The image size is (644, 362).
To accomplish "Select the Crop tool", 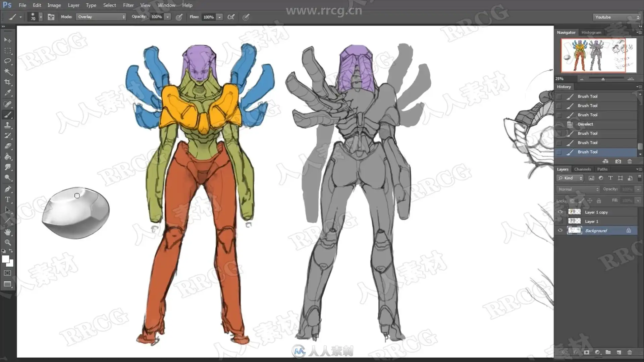I will pyautogui.click(x=7, y=82).
